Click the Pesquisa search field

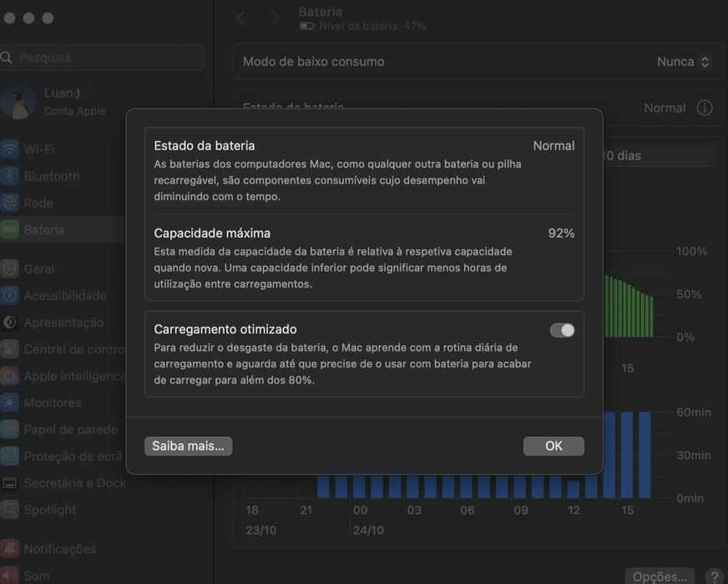click(102, 58)
